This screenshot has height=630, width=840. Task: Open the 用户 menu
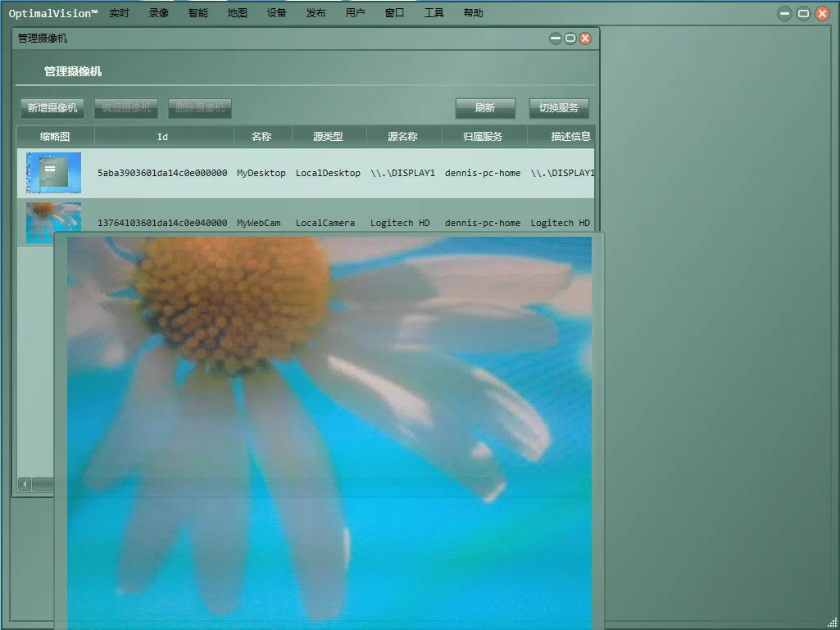[355, 13]
